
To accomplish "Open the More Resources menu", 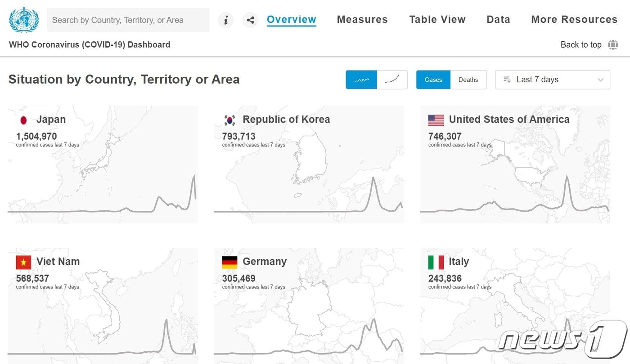I will click(x=574, y=20).
